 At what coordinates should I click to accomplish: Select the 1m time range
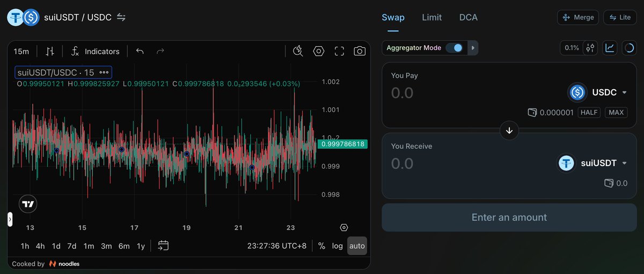pos(89,246)
